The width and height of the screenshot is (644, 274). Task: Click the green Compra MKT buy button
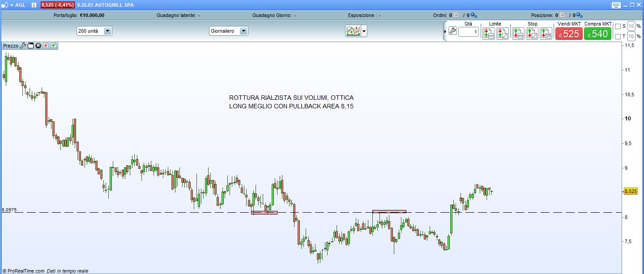click(x=597, y=34)
